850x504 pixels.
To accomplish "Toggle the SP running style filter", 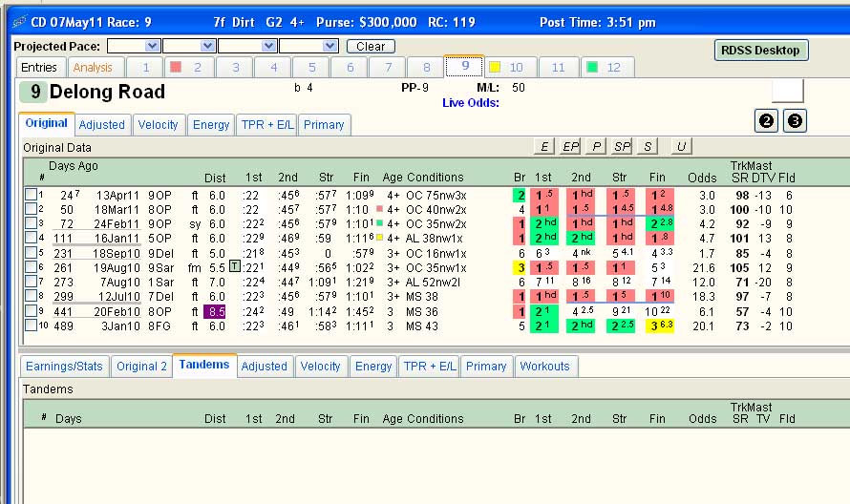I will [x=622, y=146].
